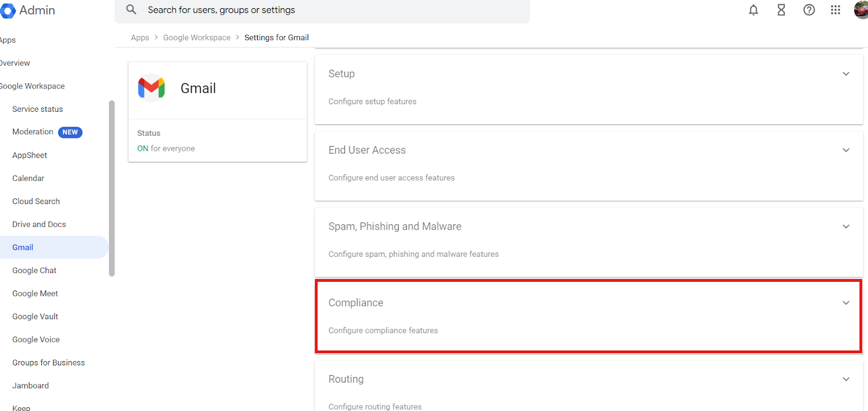The height and width of the screenshot is (411, 868).
Task: Select Google Voice in the sidebar
Action: [x=36, y=340]
